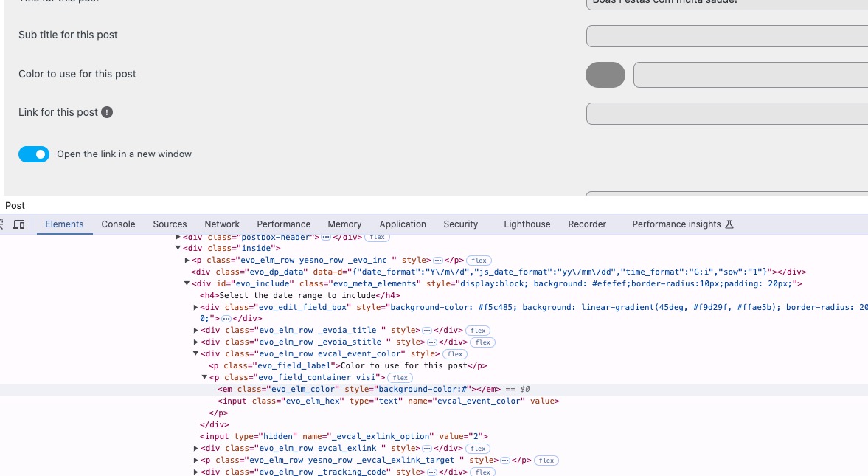Focus the color hex input field
This screenshot has height=476, width=868.
tap(751, 75)
